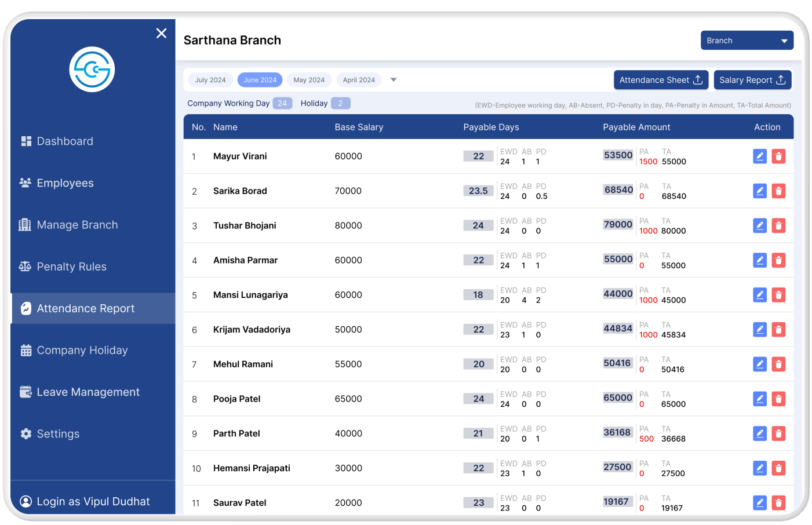Edit Pooja Patel's attendance entry
The width and height of the screenshot is (812, 525).
point(759,399)
